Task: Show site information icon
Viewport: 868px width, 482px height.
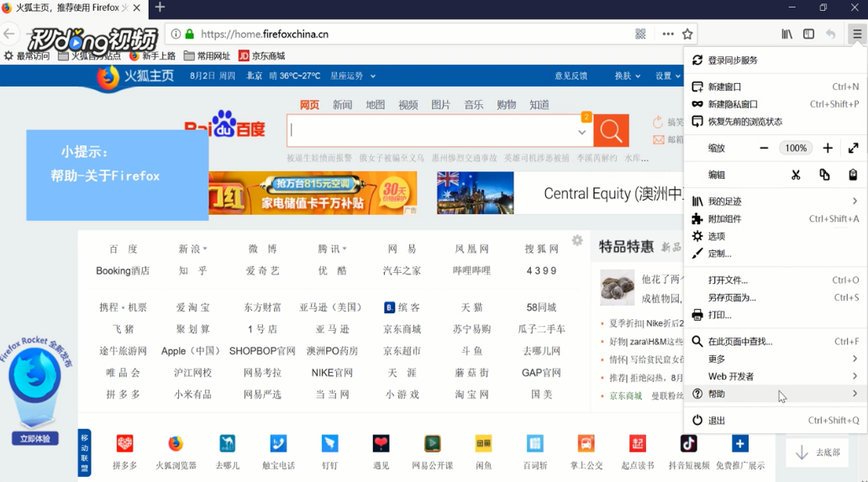Action: (176, 34)
